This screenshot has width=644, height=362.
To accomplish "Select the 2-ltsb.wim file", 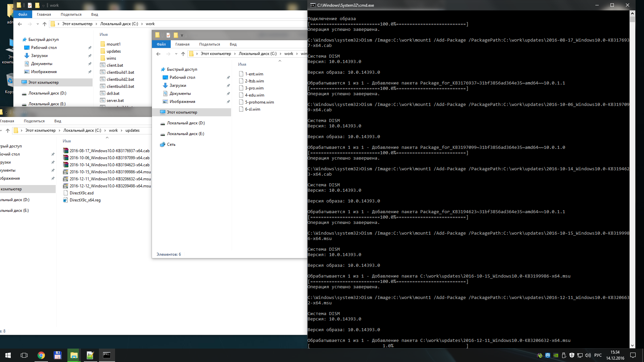I will tap(252, 81).
